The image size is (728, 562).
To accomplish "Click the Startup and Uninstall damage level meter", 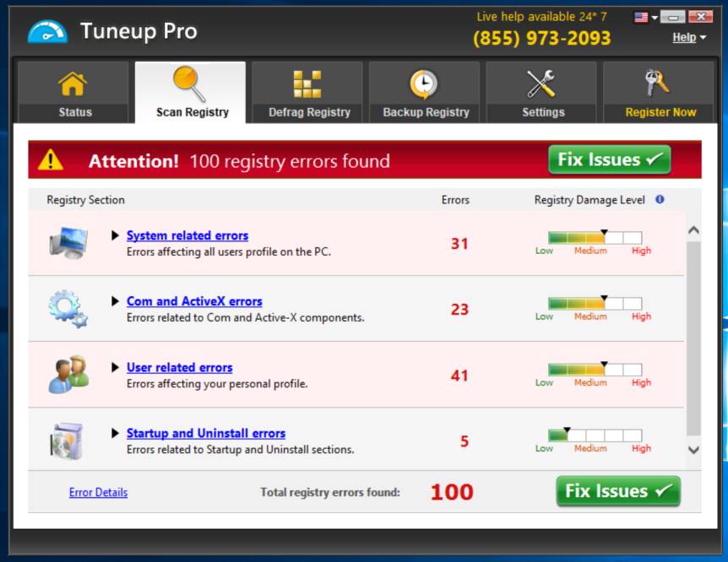I will [595, 435].
